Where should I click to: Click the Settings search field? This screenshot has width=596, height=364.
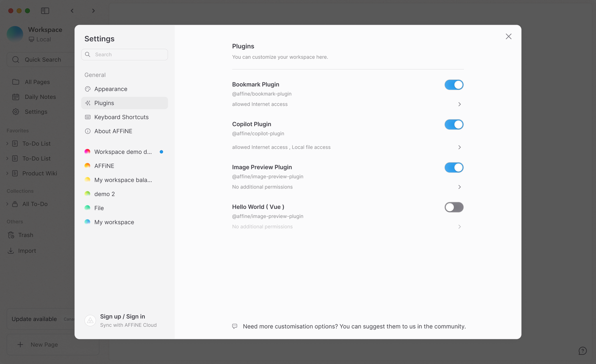pyautogui.click(x=124, y=54)
